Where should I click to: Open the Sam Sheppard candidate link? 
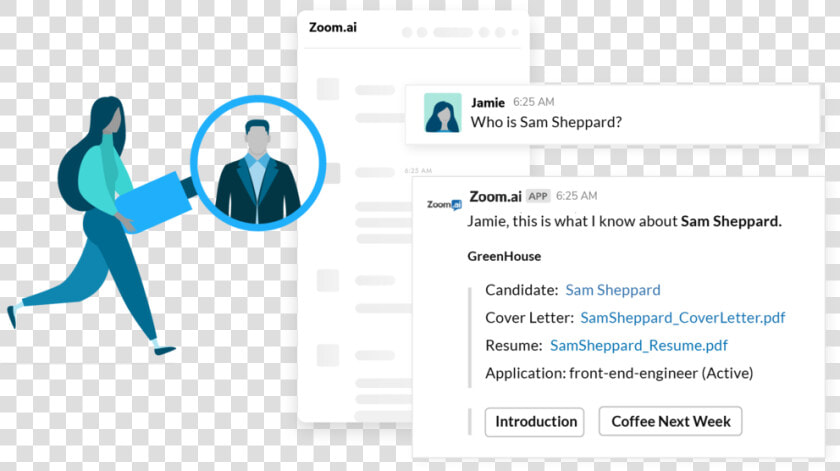pos(613,290)
